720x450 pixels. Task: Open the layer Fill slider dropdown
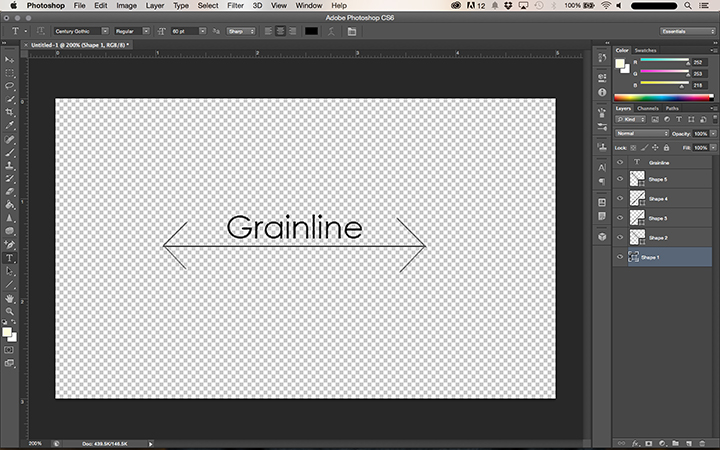tap(713, 148)
